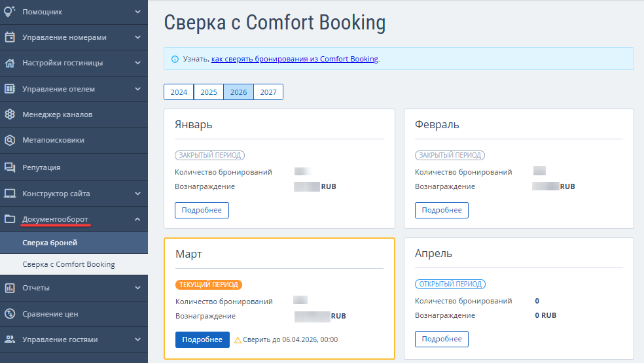This screenshot has height=363, width=644.
Task: Expand the Управление отелем chevron
Action: click(x=137, y=89)
